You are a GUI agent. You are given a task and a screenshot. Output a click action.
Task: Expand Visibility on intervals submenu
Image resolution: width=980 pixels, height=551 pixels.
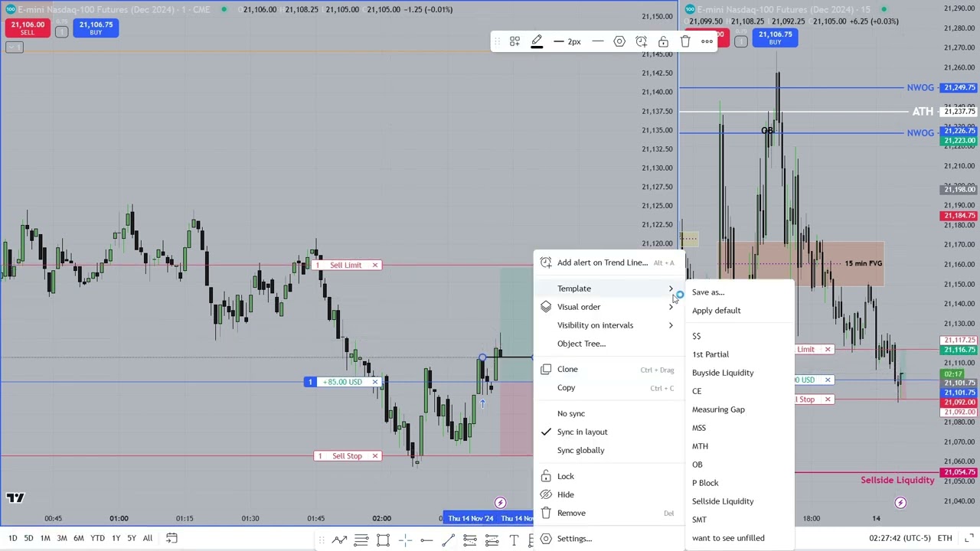(609, 325)
